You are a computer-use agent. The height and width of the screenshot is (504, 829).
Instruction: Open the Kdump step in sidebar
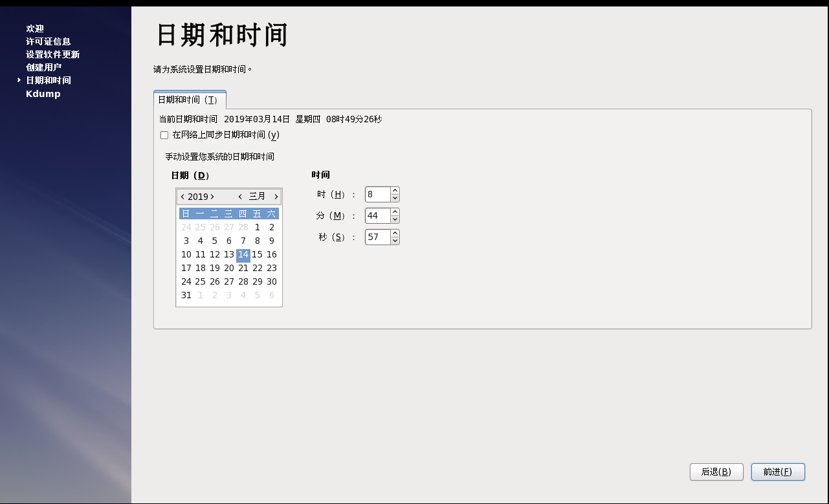[43, 93]
